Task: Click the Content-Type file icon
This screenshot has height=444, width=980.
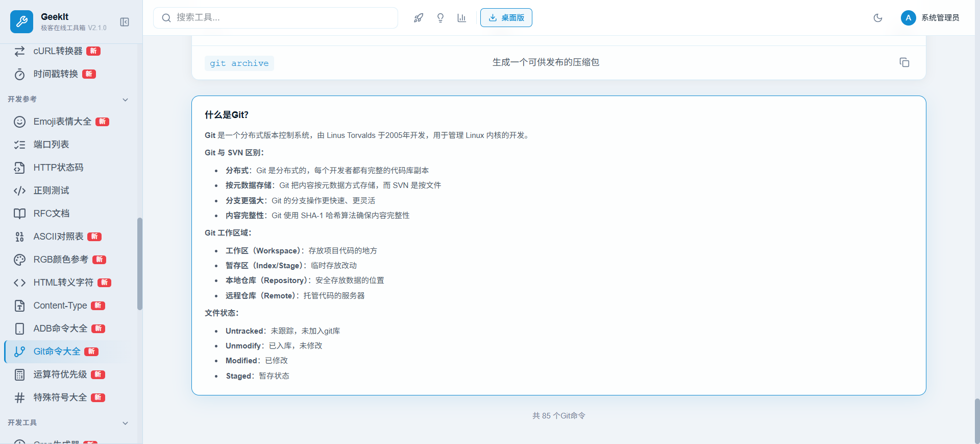Action: click(19, 306)
